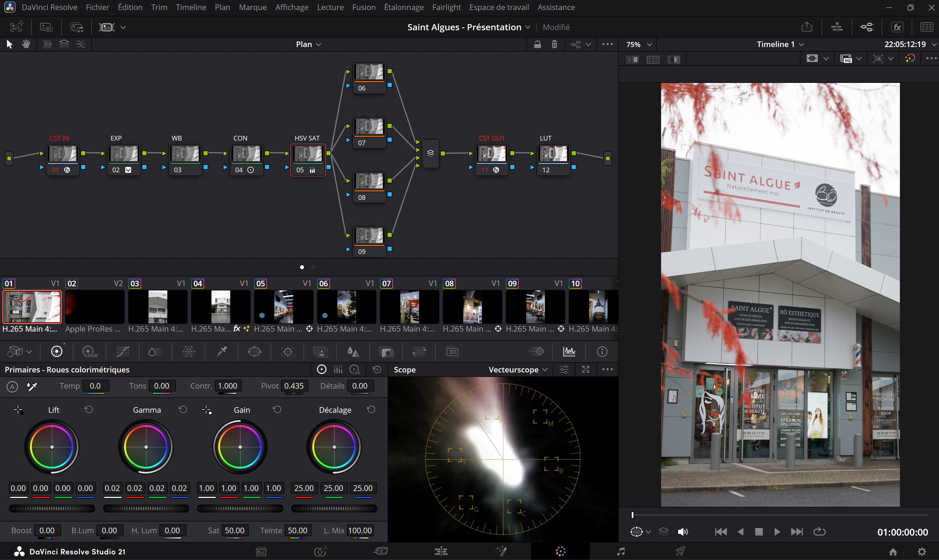Open Project Settings gear icon

click(x=922, y=552)
